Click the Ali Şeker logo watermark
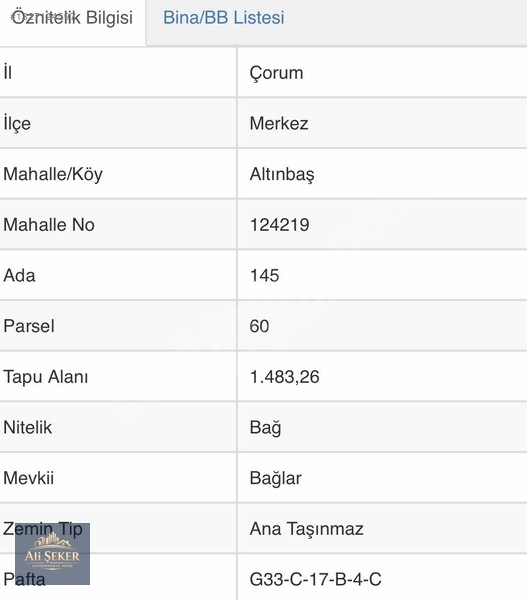Screen dimensions: 527x600 52,554
